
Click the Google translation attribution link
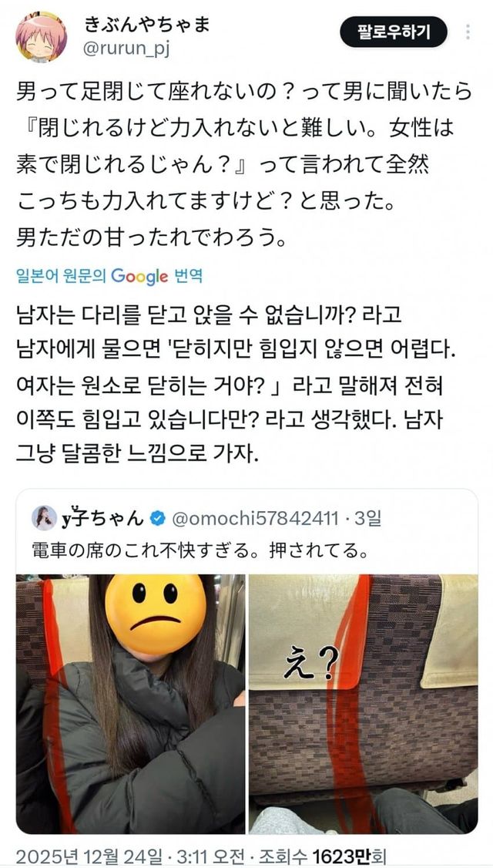[109, 276]
